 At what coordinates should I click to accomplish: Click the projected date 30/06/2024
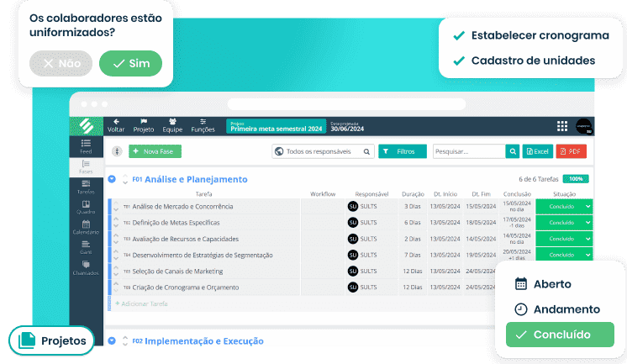click(347, 129)
